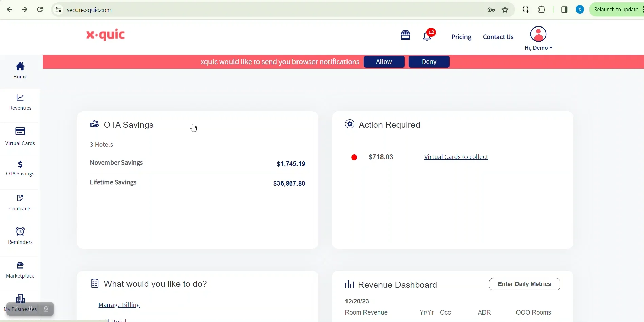
Task: Deny the browser notification request
Action: pyautogui.click(x=428, y=62)
